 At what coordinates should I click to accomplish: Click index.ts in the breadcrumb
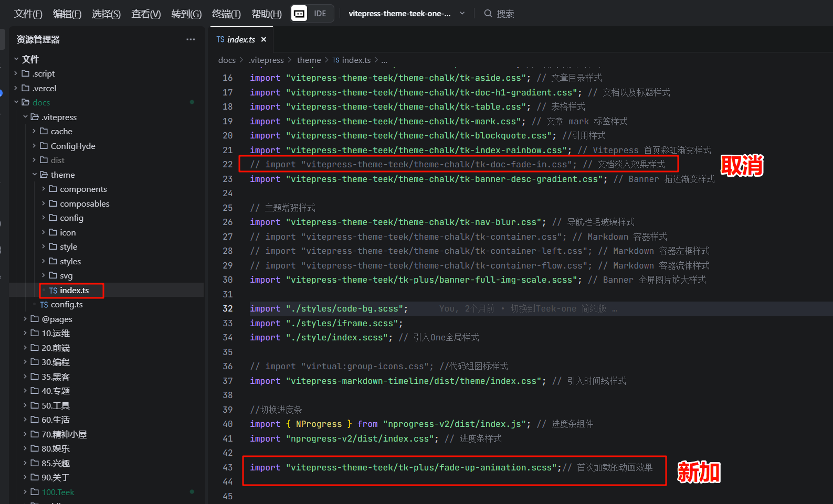click(356, 60)
